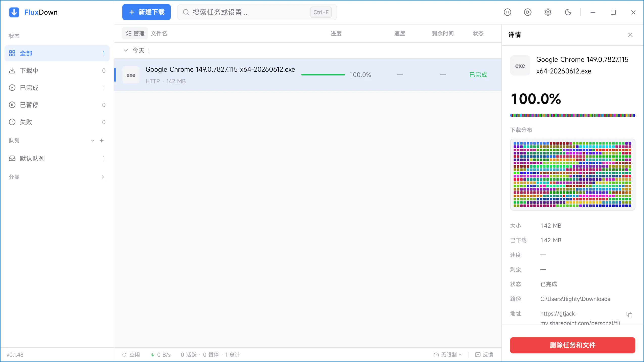
Task: Sort by the 状态 column header
Action: pos(478,33)
